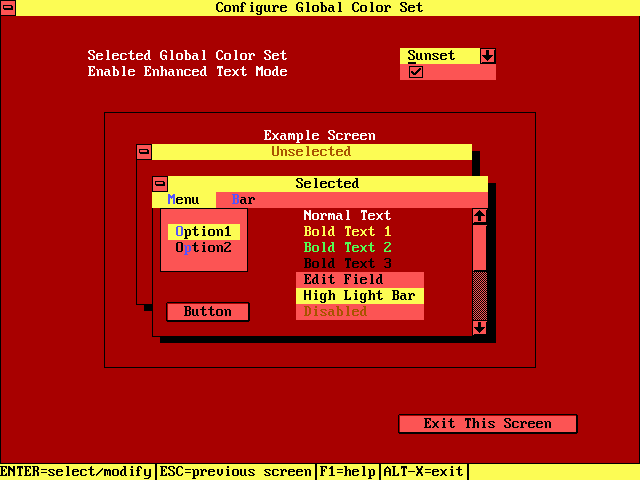Click the scrollbar up arrow icon
The height and width of the screenshot is (480, 640).
click(480, 216)
